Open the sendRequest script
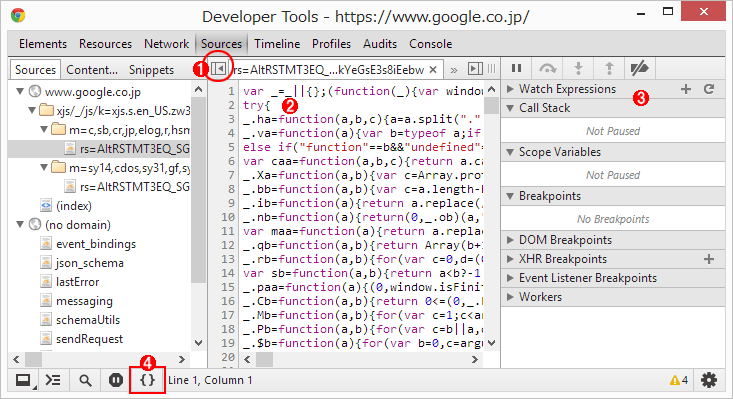Screen dimensions: 733x399 click(89, 339)
